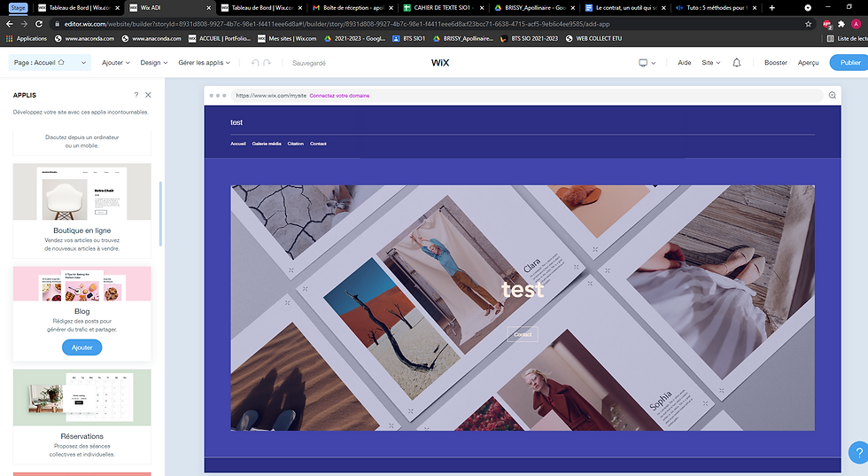Click the Contact button on hero image
868x476 pixels.
(x=523, y=334)
